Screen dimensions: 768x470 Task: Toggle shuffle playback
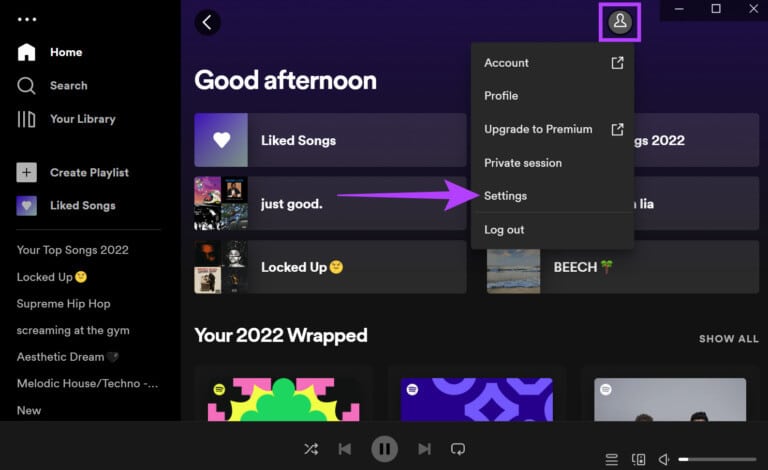(311, 449)
